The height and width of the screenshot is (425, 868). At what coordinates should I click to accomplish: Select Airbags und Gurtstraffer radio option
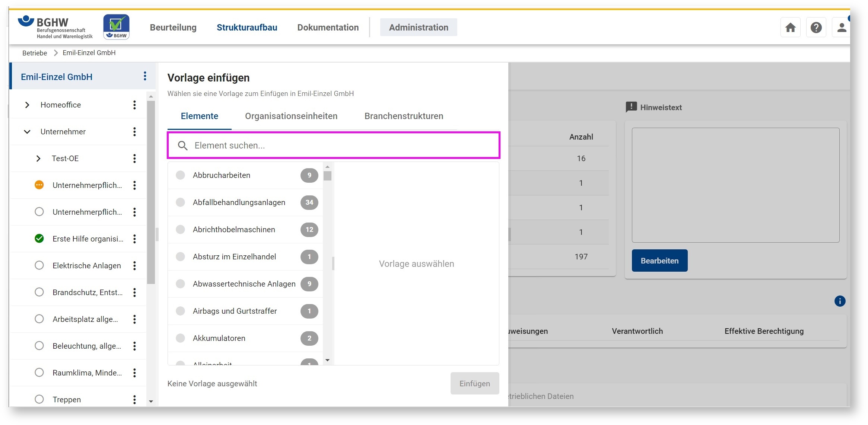181,311
